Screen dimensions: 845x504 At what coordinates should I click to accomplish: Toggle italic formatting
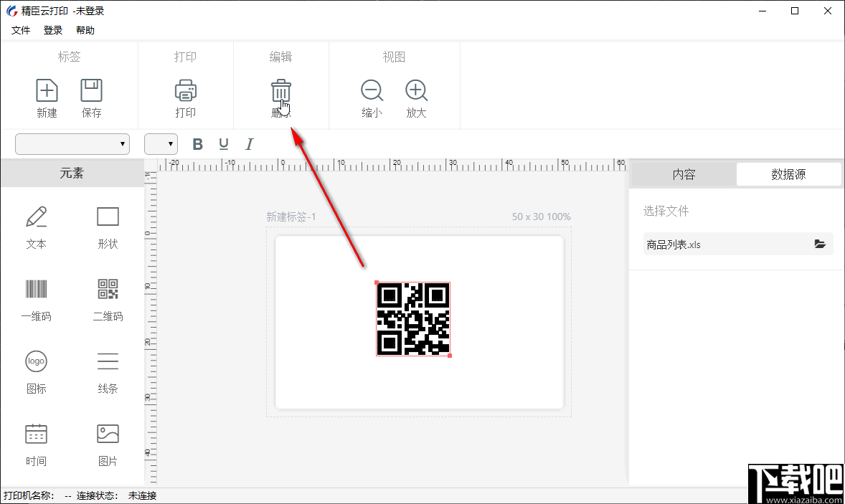pyautogui.click(x=249, y=143)
